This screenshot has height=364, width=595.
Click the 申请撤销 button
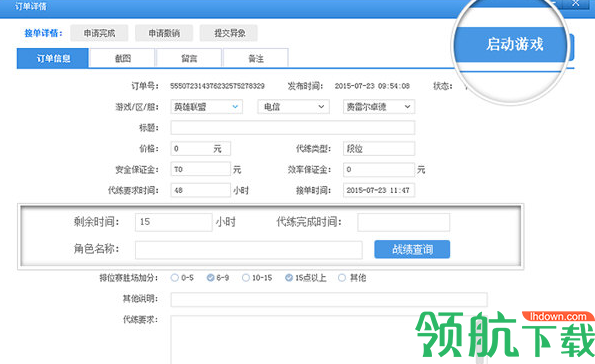point(164,33)
